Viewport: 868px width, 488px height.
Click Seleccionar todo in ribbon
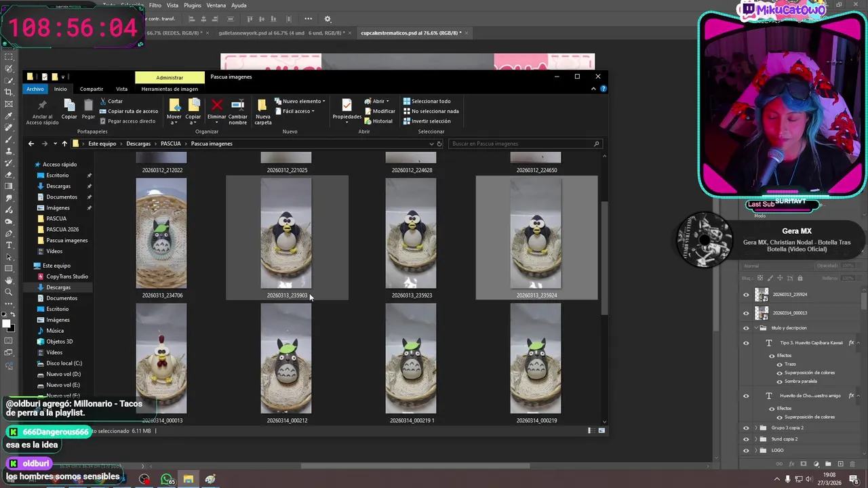(427, 101)
